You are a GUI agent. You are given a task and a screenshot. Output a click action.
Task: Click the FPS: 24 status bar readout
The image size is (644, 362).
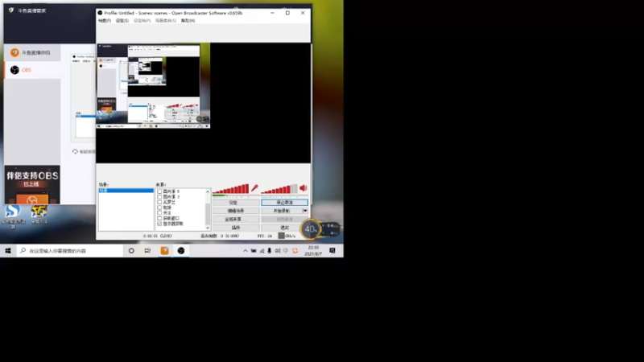[x=265, y=236]
